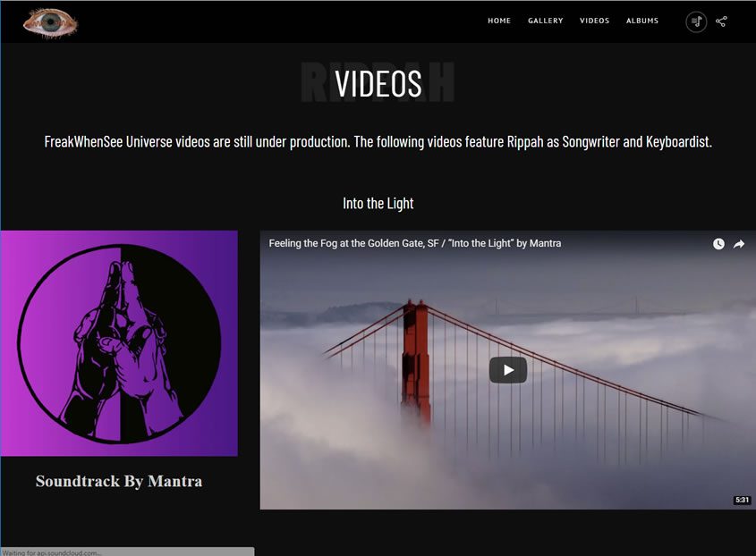The width and height of the screenshot is (756, 556).
Task: Click the share arrow icon on the video
Action: [x=739, y=244]
